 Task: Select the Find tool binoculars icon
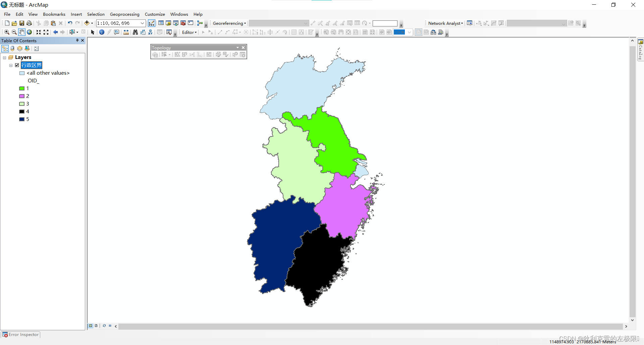(135, 32)
